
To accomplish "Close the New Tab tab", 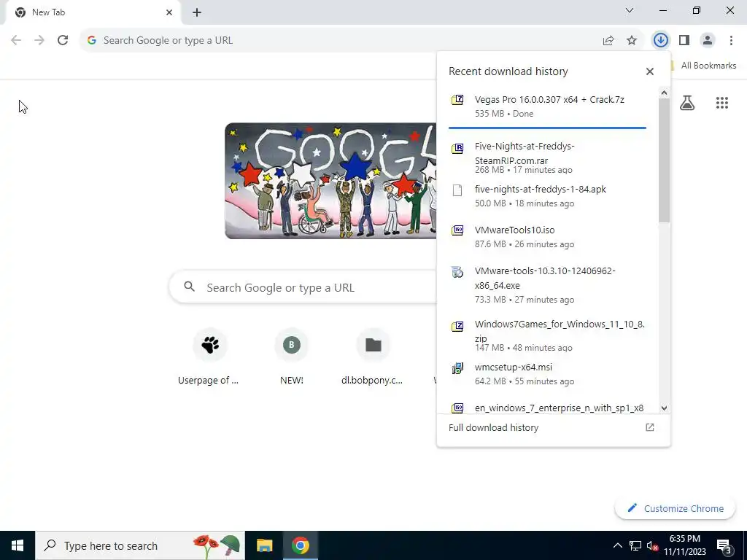I will pyautogui.click(x=169, y=12).
